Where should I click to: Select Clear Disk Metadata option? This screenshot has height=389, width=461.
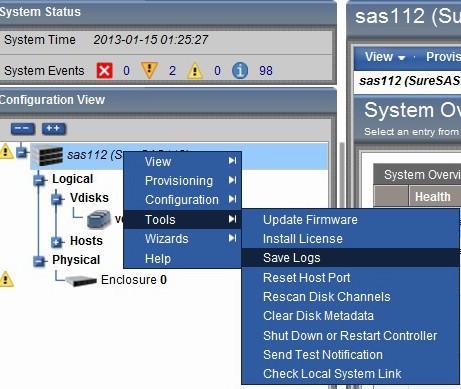(350, 316)
